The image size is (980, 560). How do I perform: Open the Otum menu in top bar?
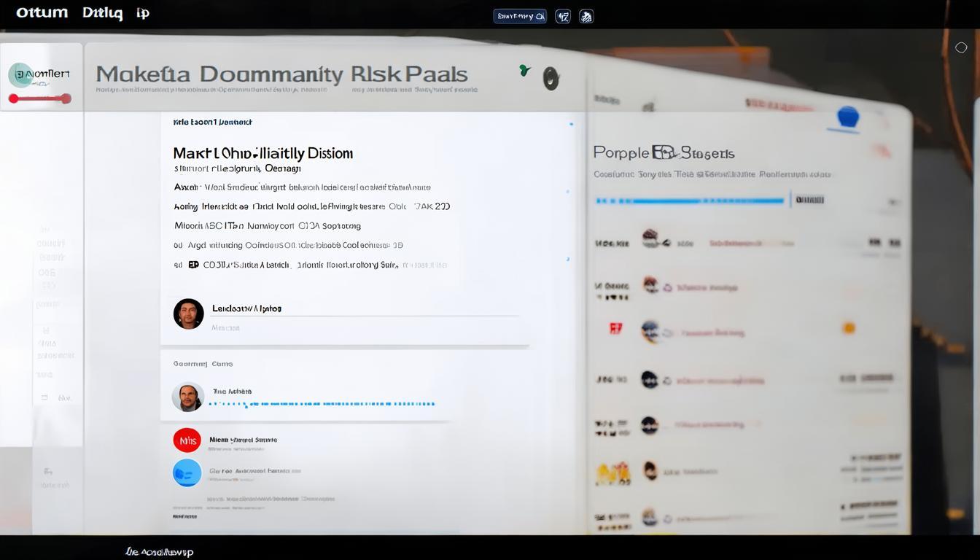pos(42,12)
